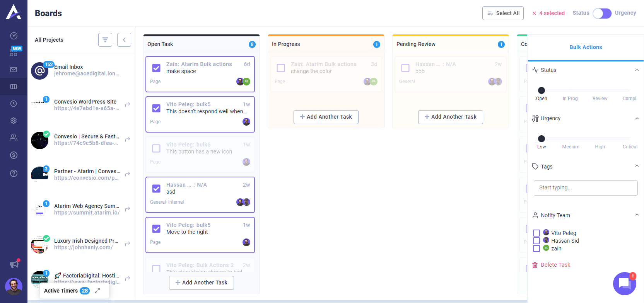Switch to the Bulk Actions tab
This screenshot has width=644, height=303.
pos(586,47)
